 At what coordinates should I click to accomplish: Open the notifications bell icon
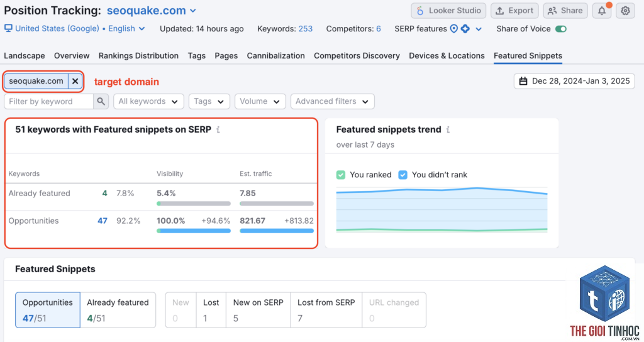(602, 11)
